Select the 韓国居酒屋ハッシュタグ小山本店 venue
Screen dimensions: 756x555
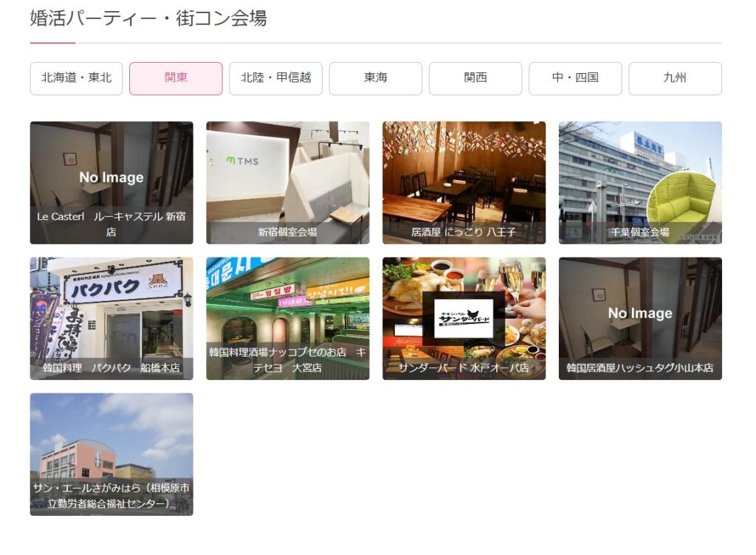coord(641,317)
